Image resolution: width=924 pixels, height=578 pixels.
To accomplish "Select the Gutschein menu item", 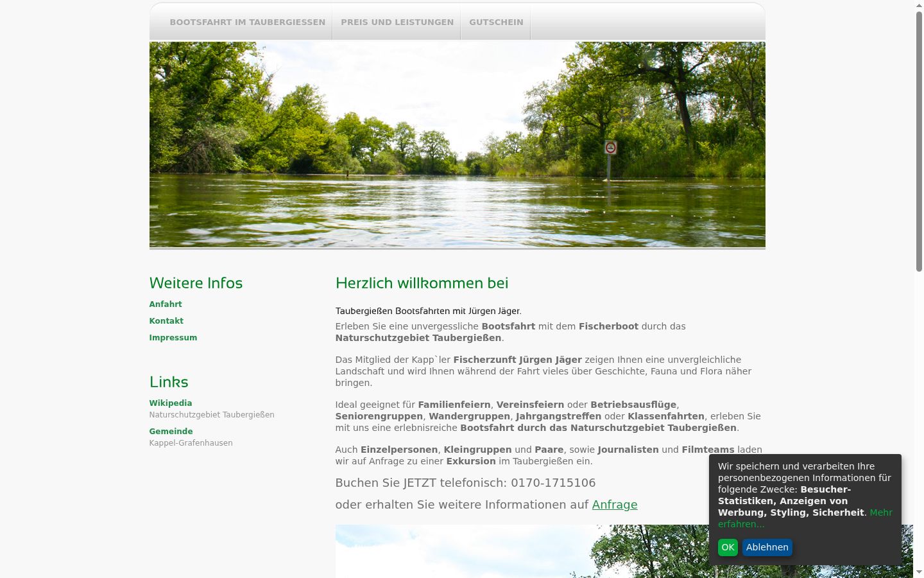I will coord(496,22).
